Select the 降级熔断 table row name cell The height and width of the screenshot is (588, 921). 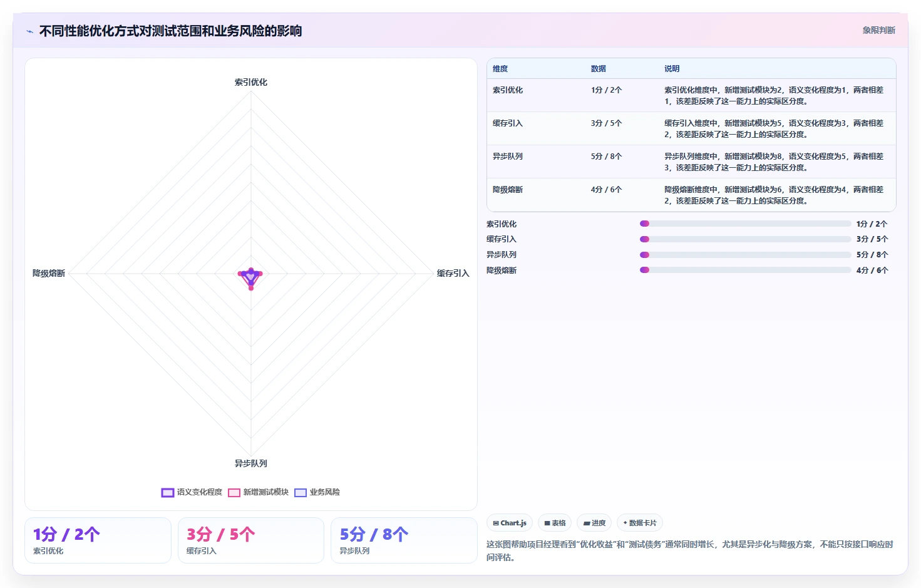coord(508,190)
